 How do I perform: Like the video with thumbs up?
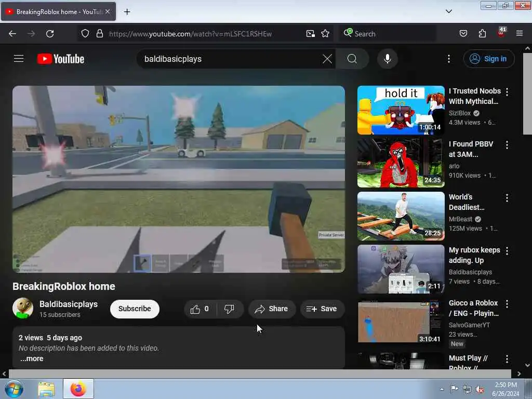(x=200, y=309)
